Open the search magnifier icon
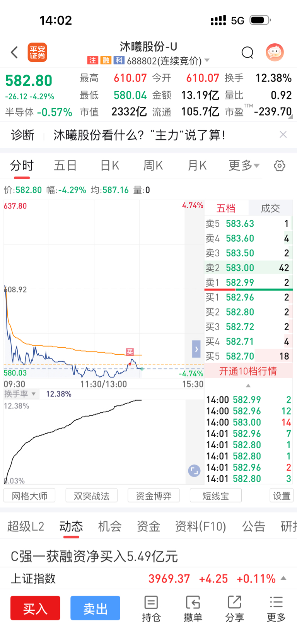Screen dimensions: 297x644 (247, 52)
